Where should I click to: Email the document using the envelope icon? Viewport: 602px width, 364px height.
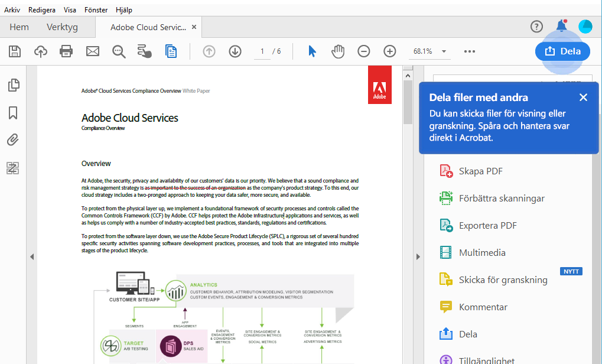[92, 51]
